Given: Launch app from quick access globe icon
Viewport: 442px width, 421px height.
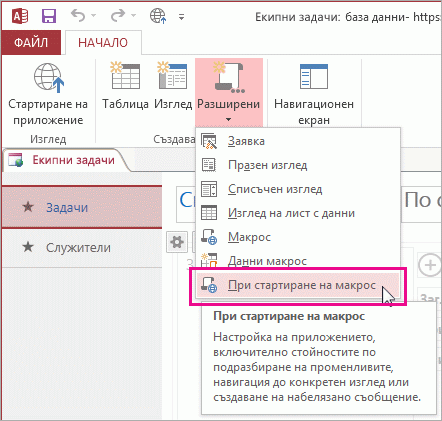Looking at the screenshot, I should click(158, 16).
